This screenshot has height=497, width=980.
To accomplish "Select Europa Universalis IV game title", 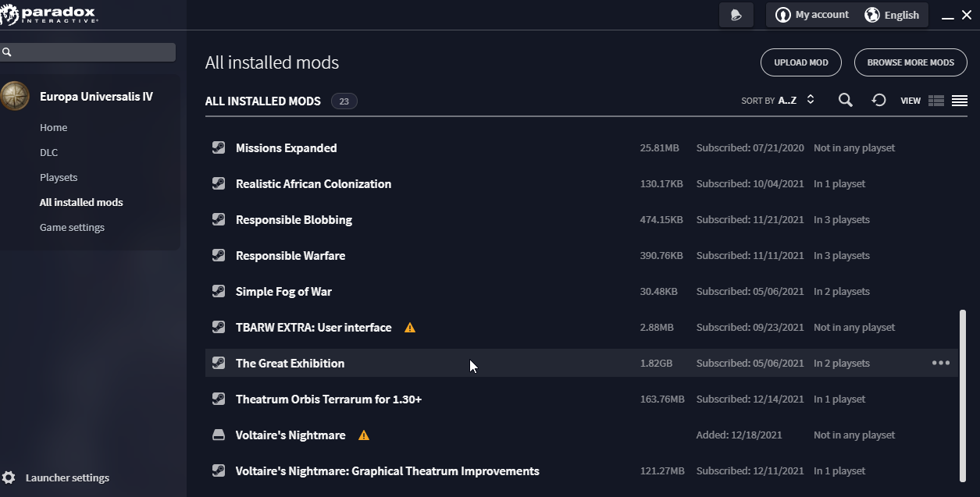I will pyautogui.click(x=97, y=96).
